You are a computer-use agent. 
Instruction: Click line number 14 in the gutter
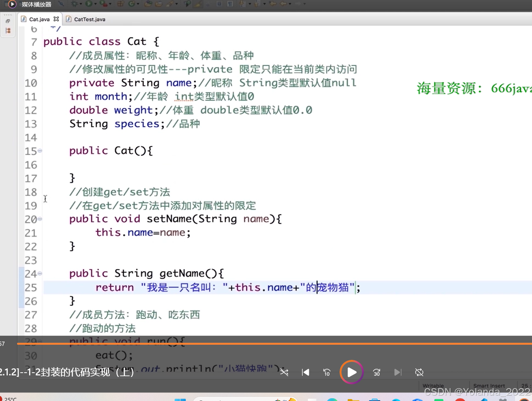pos(31,138)
